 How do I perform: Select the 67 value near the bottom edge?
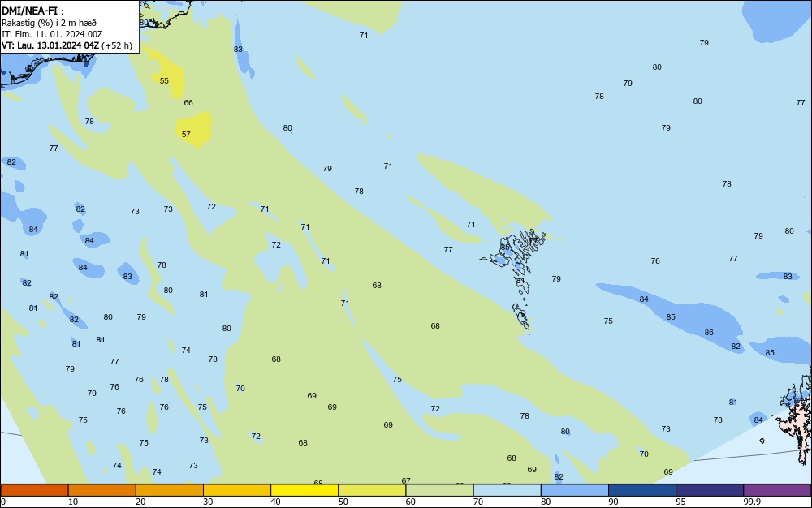(406, 480)
